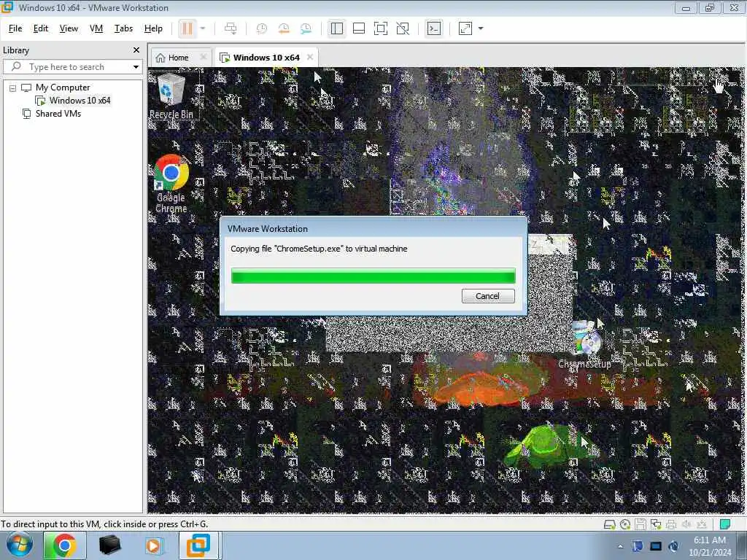Click VMware Workstation taskbar button
Screen dimensions: 747x560
tap(198, 545)
